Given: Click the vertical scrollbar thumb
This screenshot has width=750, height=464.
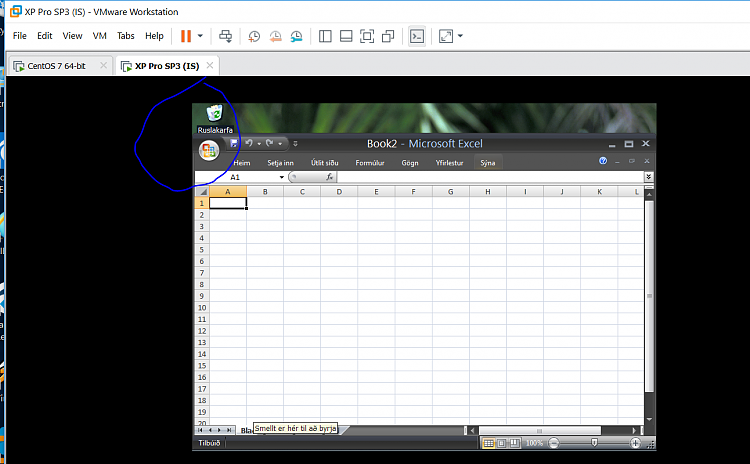Looking at the screenshot, I should click(649, 296).
